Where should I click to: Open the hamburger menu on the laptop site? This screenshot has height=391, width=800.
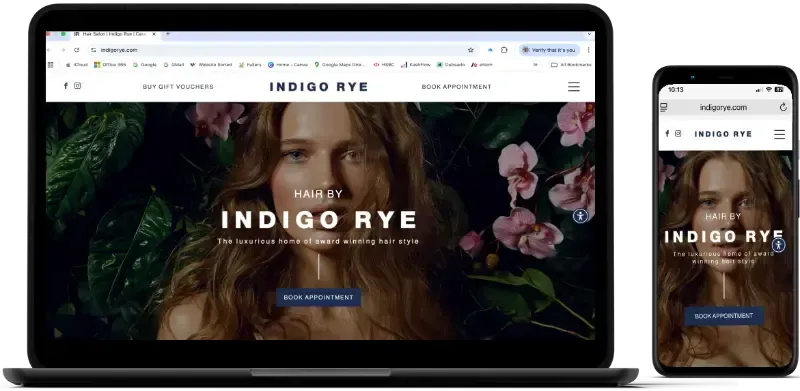[x=574, y=87]
